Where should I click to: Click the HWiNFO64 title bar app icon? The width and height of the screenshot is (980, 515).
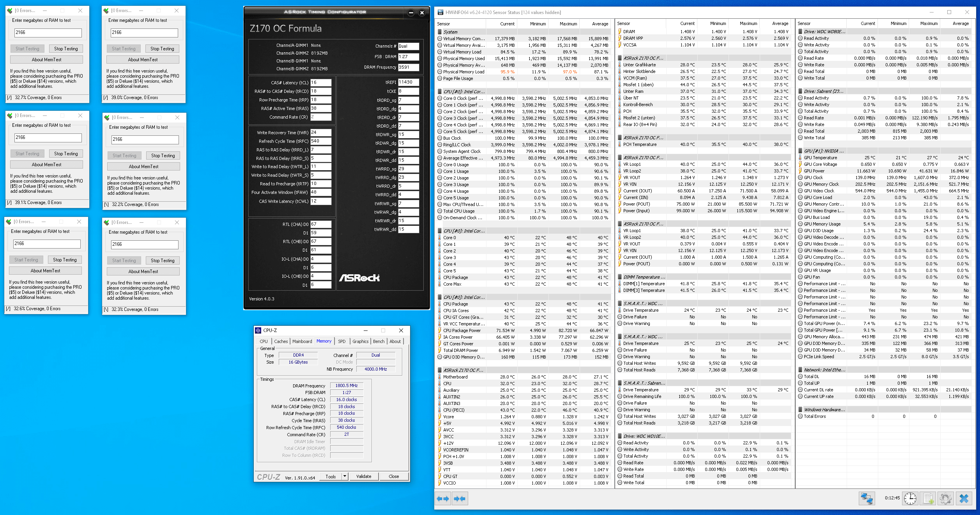click(x=440, y=12)
